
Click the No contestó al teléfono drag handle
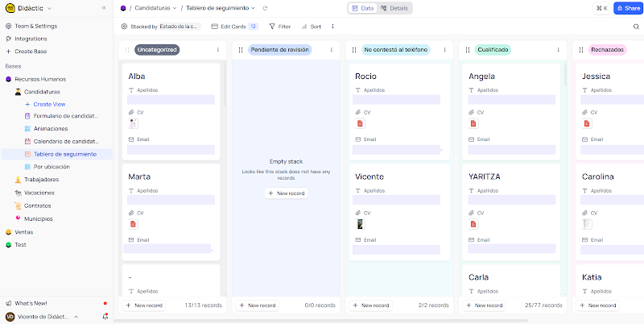click(x=354, y=50)
